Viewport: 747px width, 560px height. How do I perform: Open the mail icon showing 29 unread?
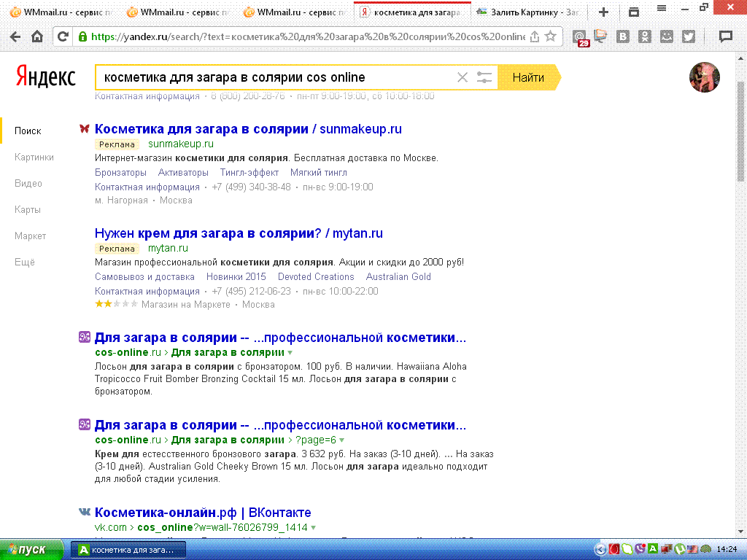pos(580,38)
